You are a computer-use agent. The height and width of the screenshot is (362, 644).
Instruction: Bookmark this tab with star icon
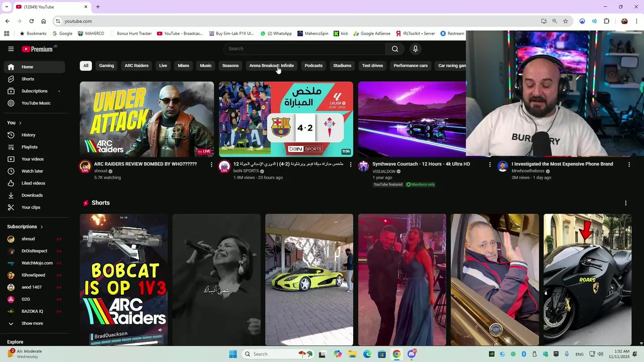coord(566,21)
